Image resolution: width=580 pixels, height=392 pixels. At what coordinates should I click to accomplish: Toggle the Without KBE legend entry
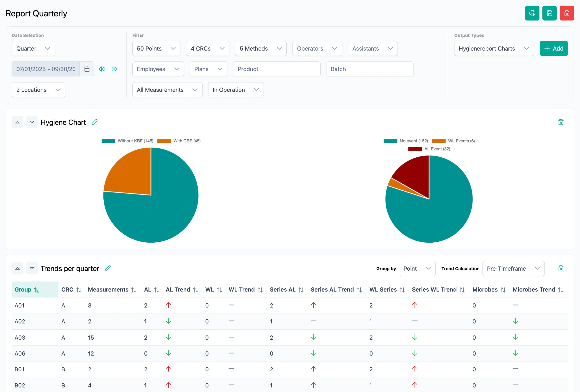pyautogui.click(x=127, y=141)
